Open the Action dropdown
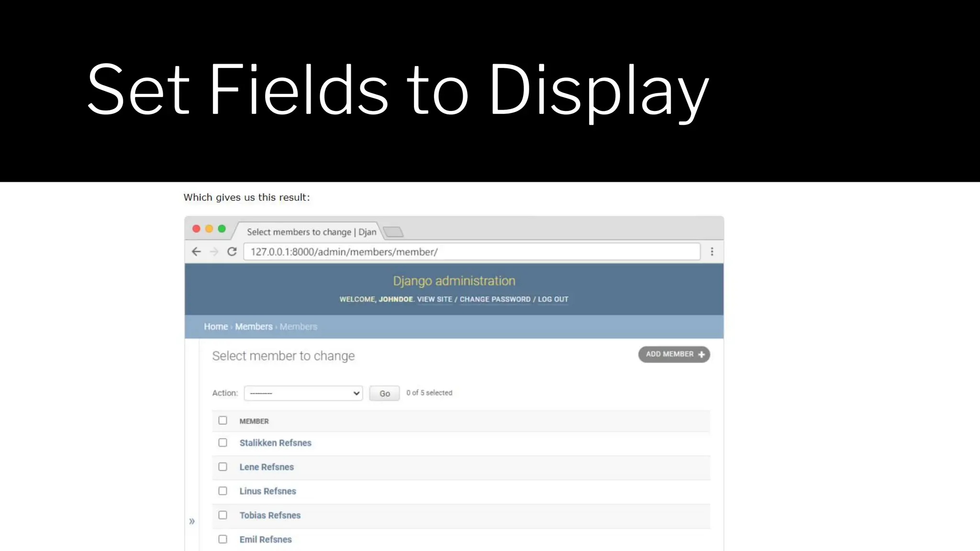 303,393
